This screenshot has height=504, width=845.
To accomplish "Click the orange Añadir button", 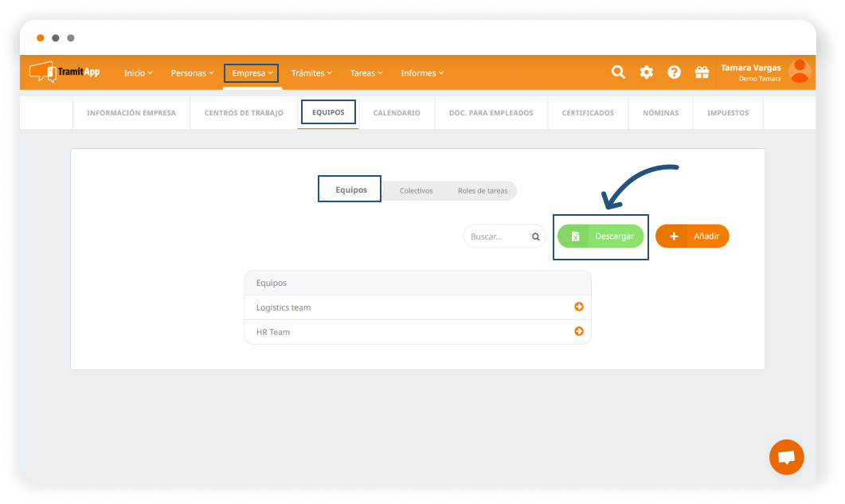I will 692,236.
